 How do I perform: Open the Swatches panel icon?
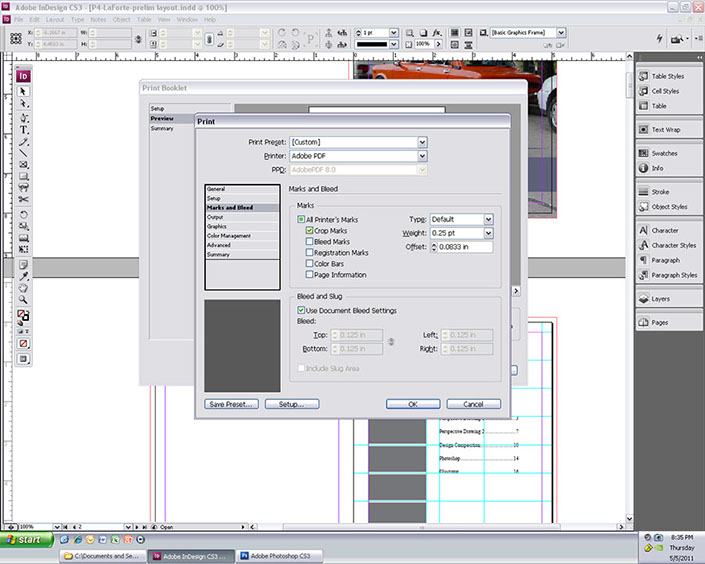[643, 153]
